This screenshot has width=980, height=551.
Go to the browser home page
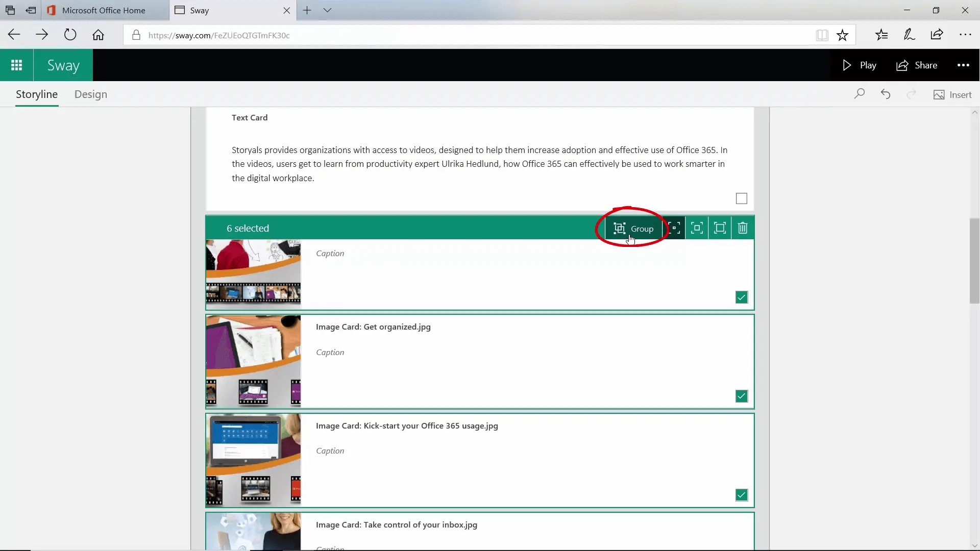coord(98,35)
